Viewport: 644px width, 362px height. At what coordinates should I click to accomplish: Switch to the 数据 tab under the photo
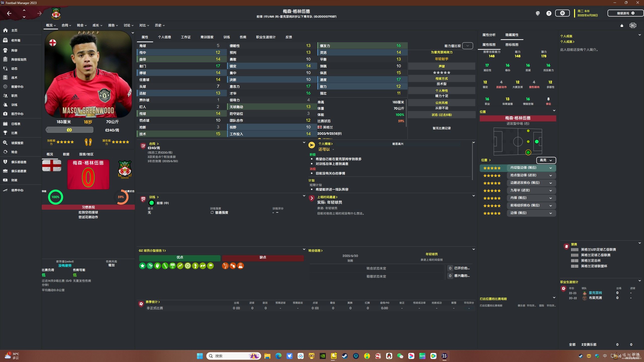click(66, 154)
